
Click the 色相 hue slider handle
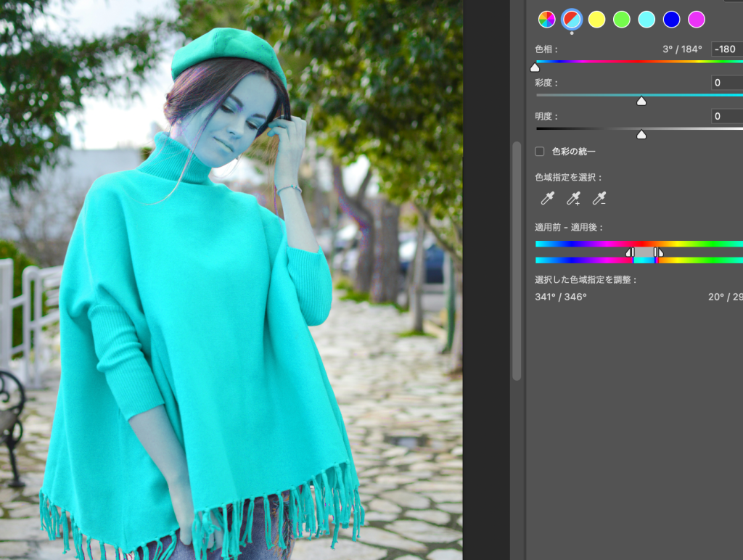coord(535,67)
